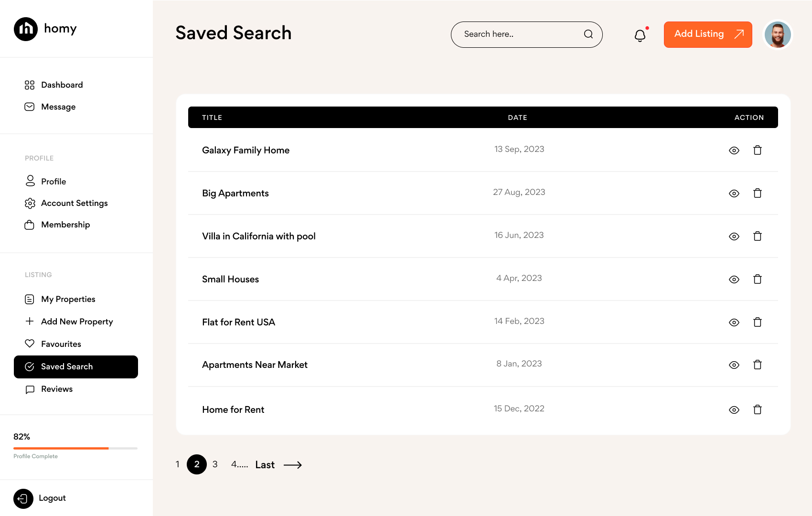View Villa in California with pool search

click(734, 236)
